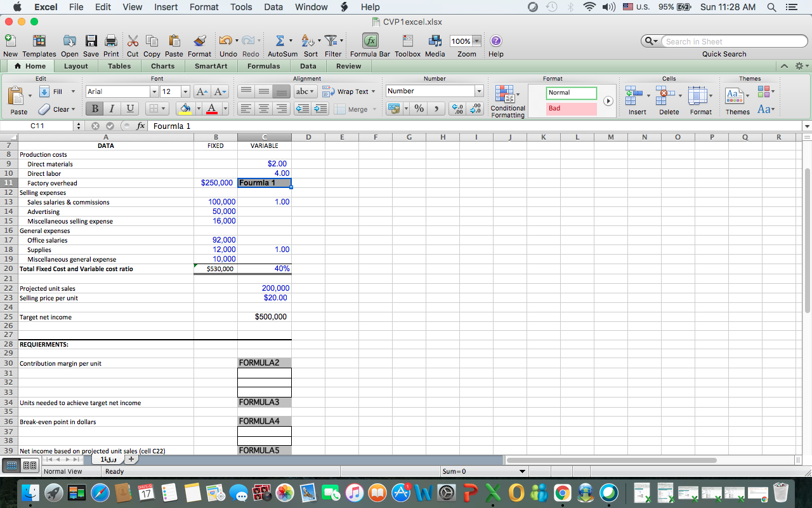This screenshot has height=508, width=812.
Task: Switch to the Charts ribbon tab
Action: (162, 66)
